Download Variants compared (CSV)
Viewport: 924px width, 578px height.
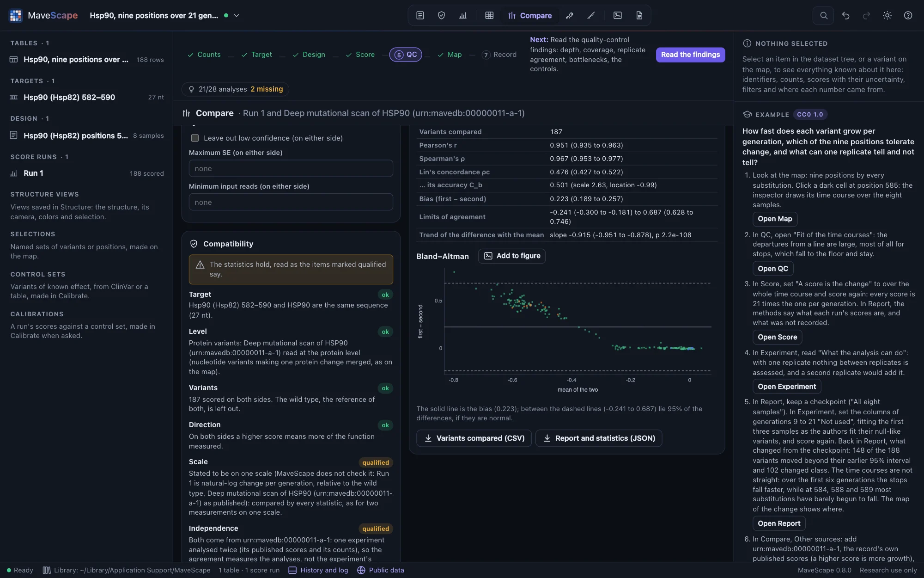coord(474,438)
